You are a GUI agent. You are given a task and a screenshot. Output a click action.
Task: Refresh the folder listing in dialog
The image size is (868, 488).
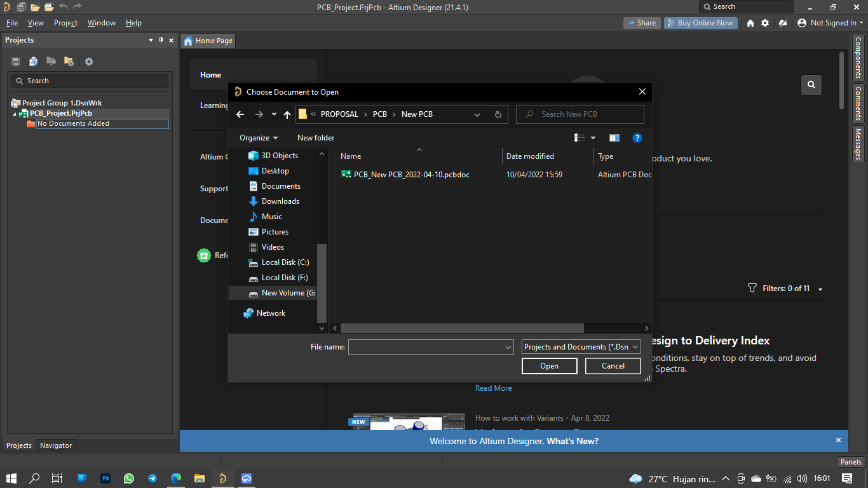pyautogui.click(x=498, y=114)
